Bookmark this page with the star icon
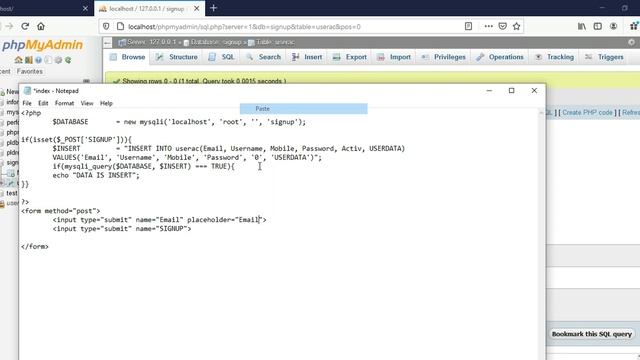Viewport: 640px width, 360px height. (516, 27)
